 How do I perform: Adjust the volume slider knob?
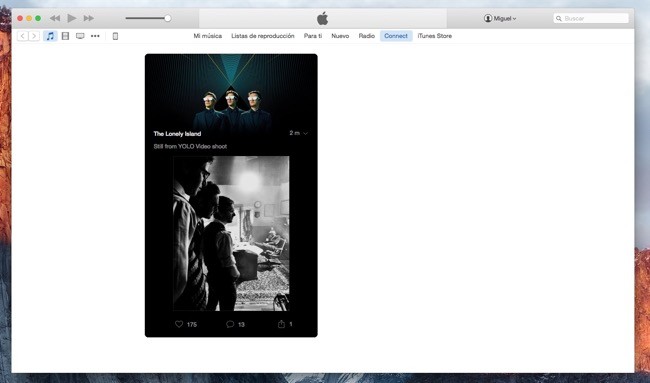(167, 18)
